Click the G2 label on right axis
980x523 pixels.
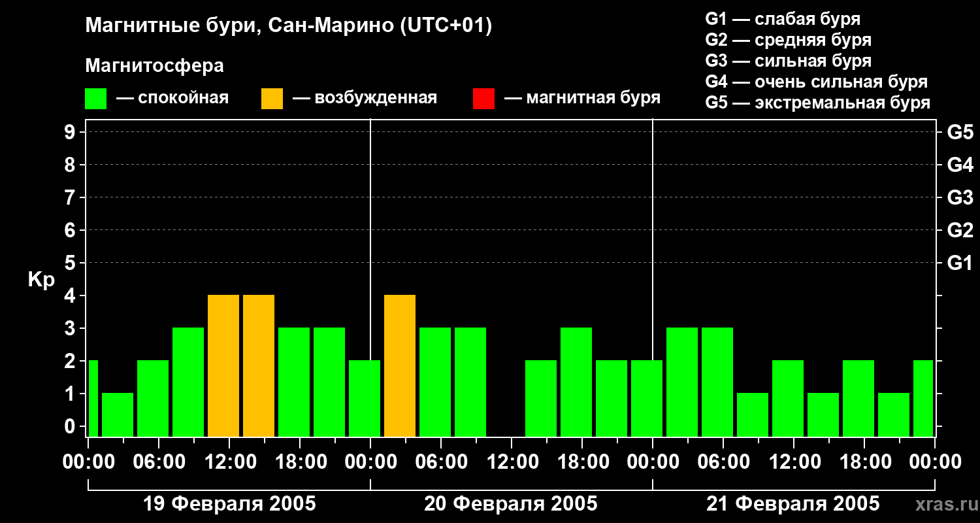point(960,230)
